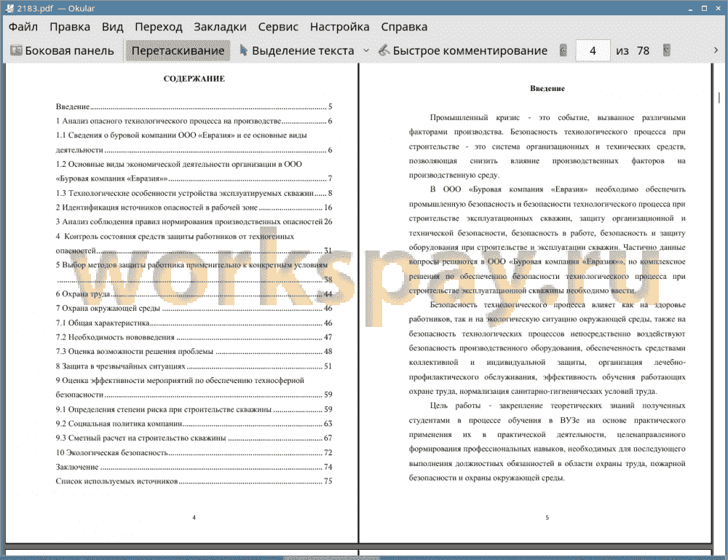Toggle the Боковая панель sidebar button
The width and height of the screenshot is (728, 560).
click(x=62, y=51)
